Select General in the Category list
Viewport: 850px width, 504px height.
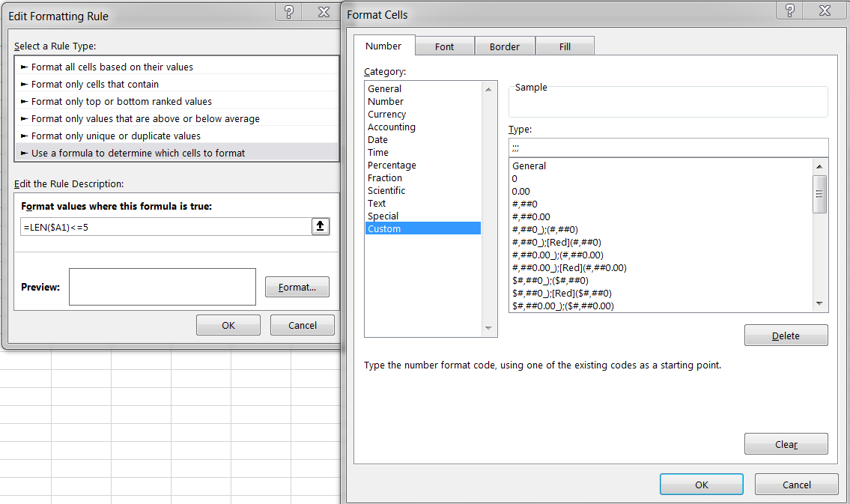point(423,89)
